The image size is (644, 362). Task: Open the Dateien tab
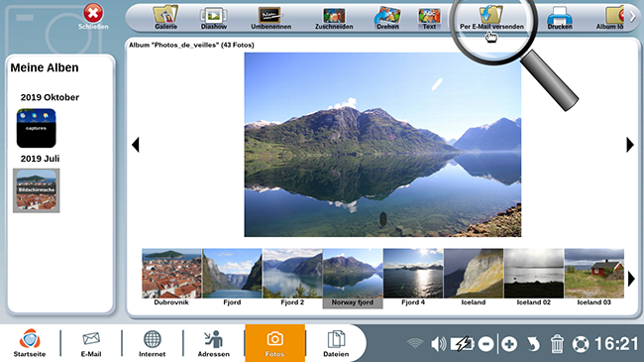pyautogui.click(x=336, y=343)
